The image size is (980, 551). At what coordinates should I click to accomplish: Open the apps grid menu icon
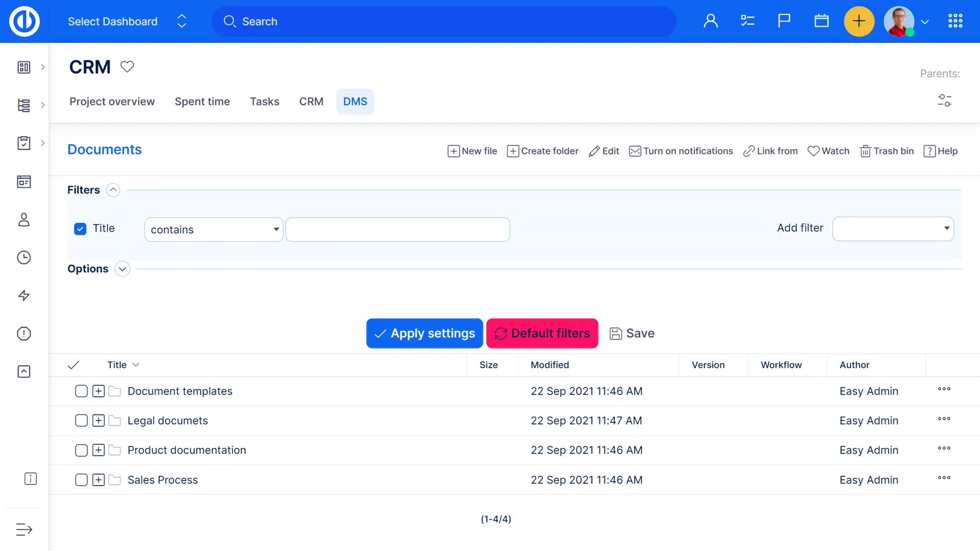click(955, 21)
